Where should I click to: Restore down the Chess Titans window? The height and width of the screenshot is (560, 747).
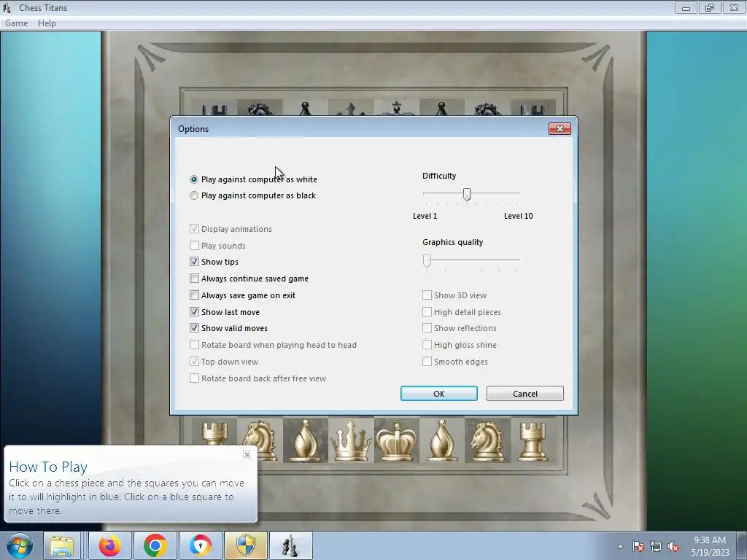click(710, 7)
